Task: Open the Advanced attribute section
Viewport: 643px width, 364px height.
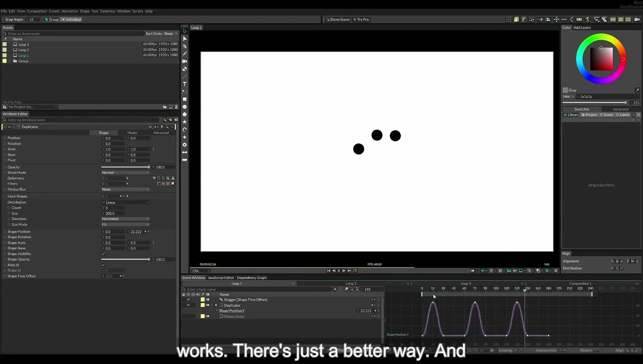Action: point(161,133)
